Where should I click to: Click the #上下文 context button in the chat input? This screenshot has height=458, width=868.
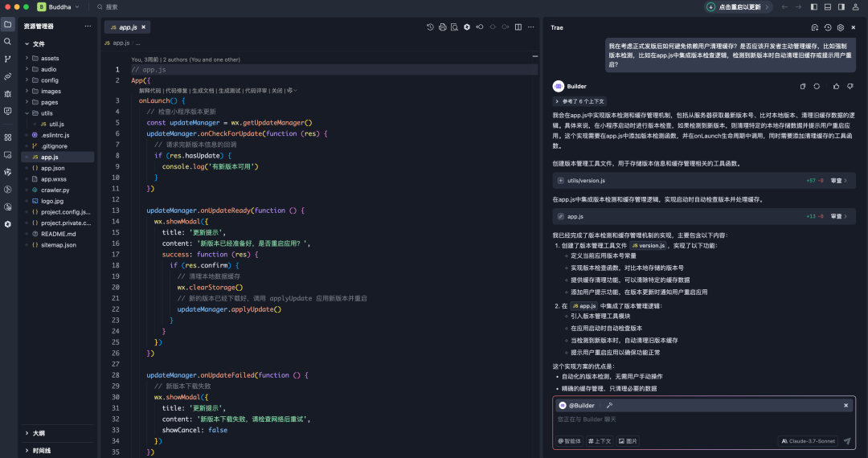click(600, 441)
